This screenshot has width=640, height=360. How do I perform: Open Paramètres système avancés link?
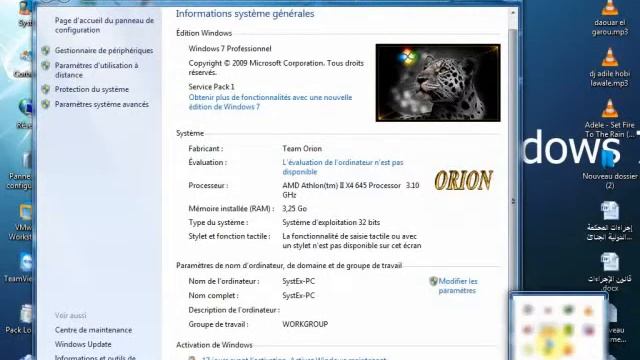click(x=102, y=104)
